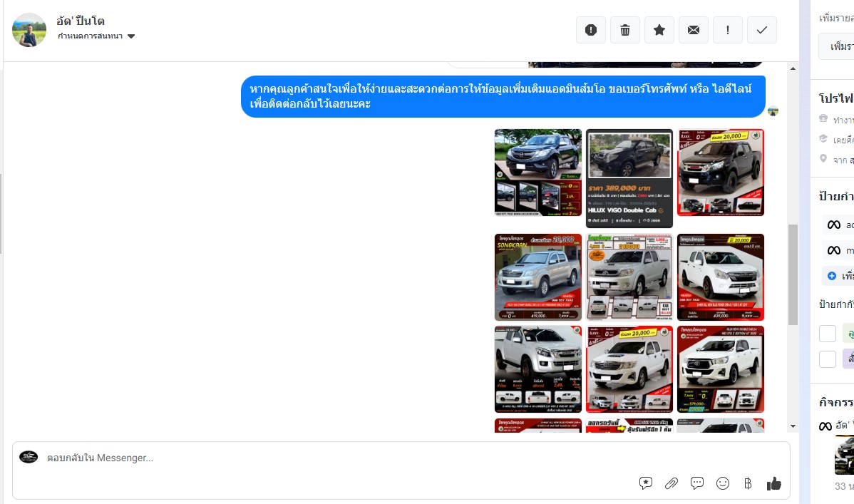Image resolution: width=854 pixels, height=504 pixels.
Task: Click the เพิ่มรา button in right panel
Action: [837, 46]
